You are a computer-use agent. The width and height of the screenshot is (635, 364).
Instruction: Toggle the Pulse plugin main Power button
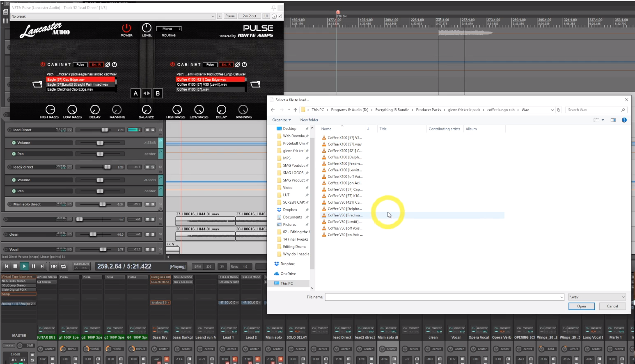tap(126, 28)
